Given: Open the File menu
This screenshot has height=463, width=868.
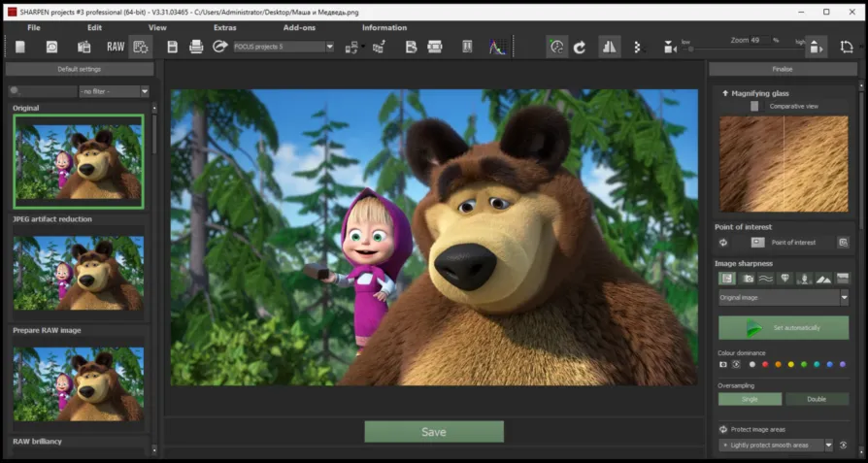Looking at the screenshot, I should (34, 27).
